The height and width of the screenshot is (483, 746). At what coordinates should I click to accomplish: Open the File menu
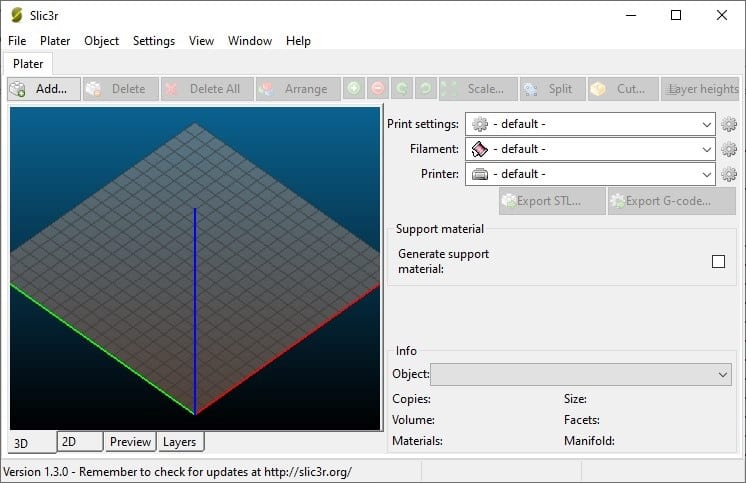(x=17, y=41)
